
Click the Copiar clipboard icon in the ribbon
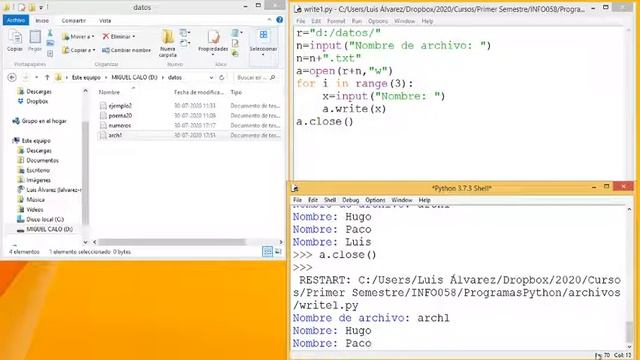click(x=15, y=38)
